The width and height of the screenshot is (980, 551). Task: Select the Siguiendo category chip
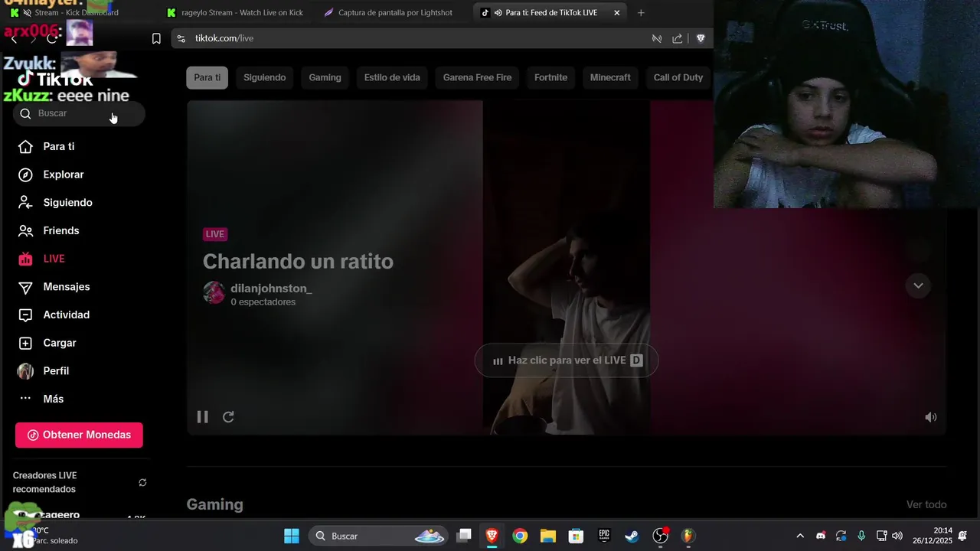[x=265, y=77]
